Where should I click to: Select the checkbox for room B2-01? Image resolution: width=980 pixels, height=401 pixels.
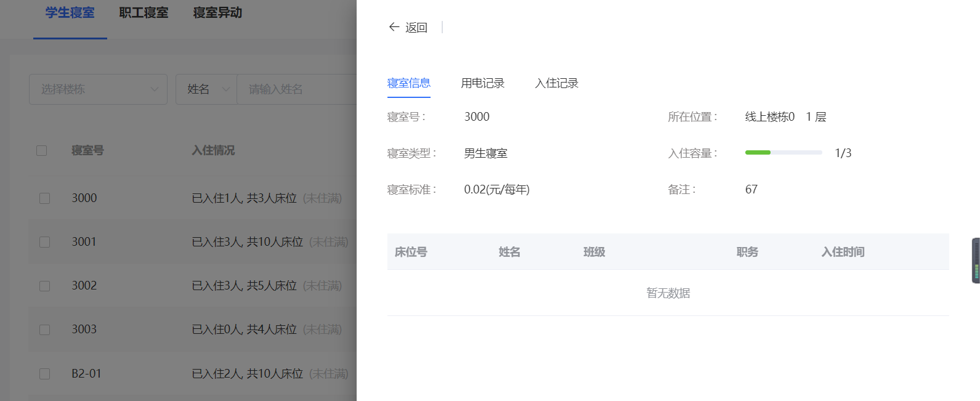(44, 374)
